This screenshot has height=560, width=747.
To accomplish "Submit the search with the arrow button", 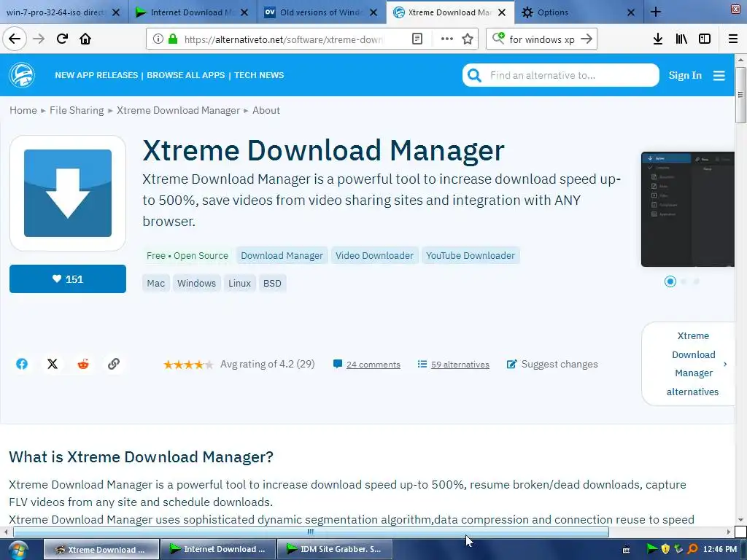I will [x=587, y=39].
